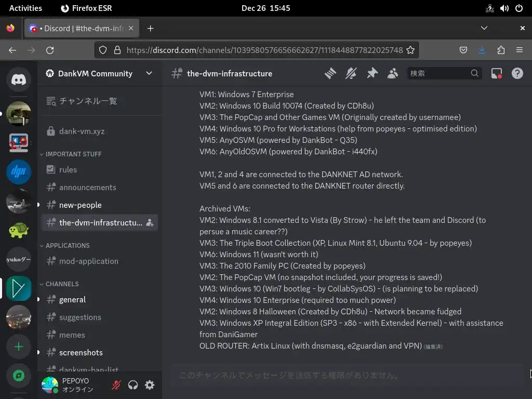The height and width of the screenshot is (399, 532).
Task: Open Explore Discoverable Servers compass icon
Action: pos(19,376)
